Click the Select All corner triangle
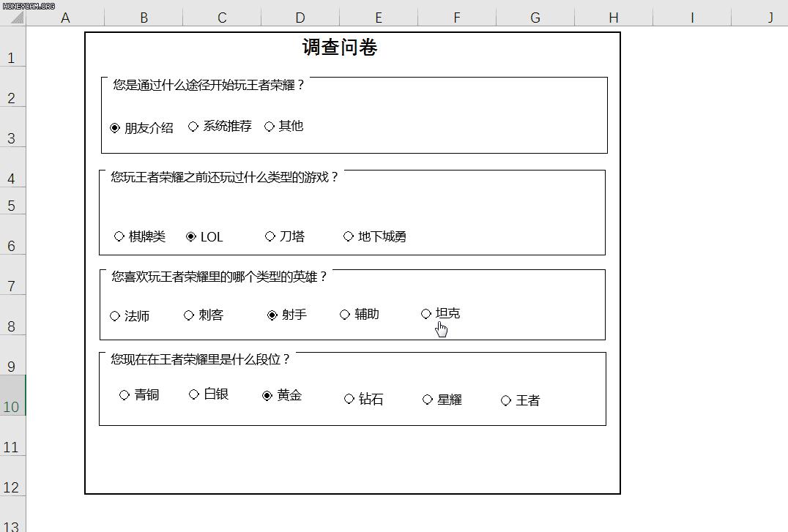Viewport: 788px width, 532px height. 15,18
